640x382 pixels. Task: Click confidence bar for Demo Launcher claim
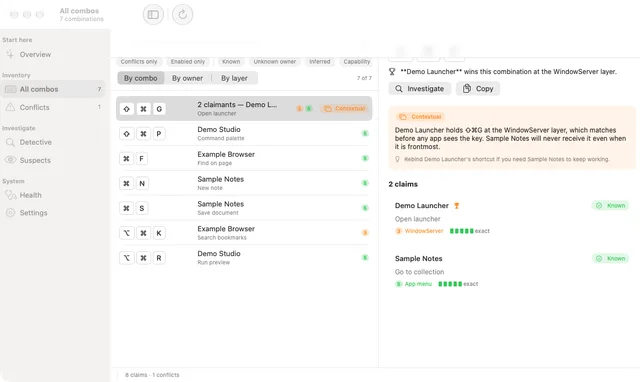click(462, 231)
